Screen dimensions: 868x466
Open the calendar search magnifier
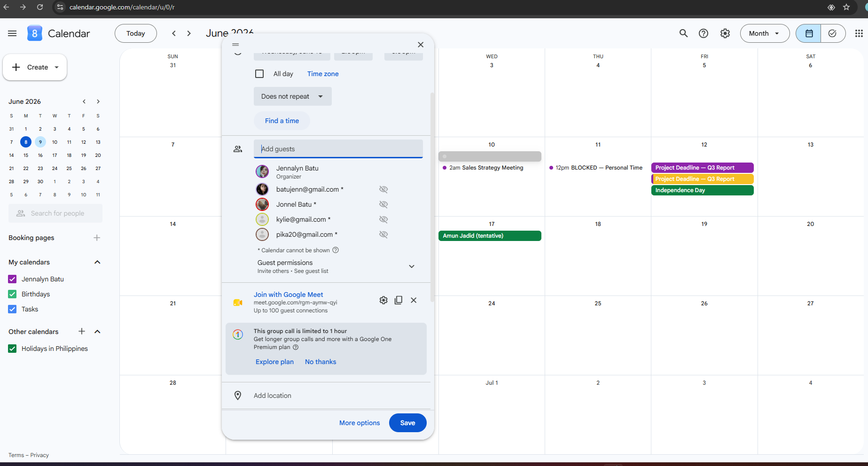[x=683, y=33]
